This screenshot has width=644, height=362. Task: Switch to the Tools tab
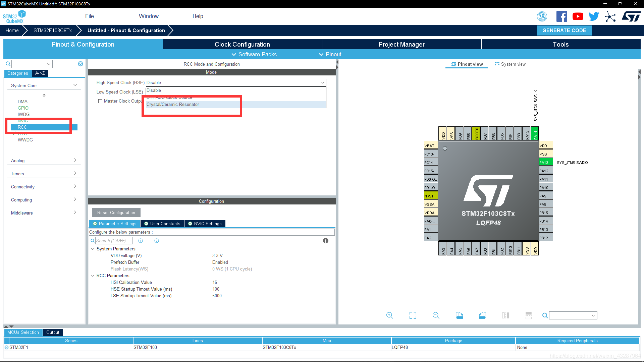pyautogui.click(x=561, y=44)
